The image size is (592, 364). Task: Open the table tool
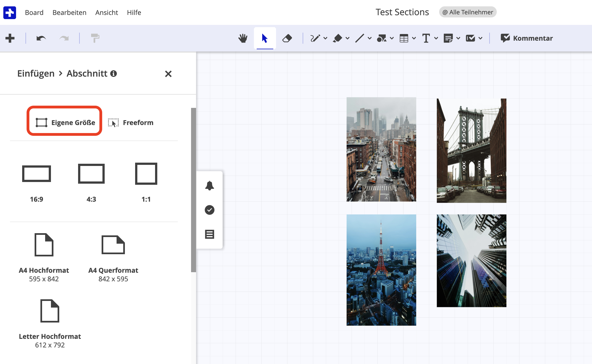point(404,38)
